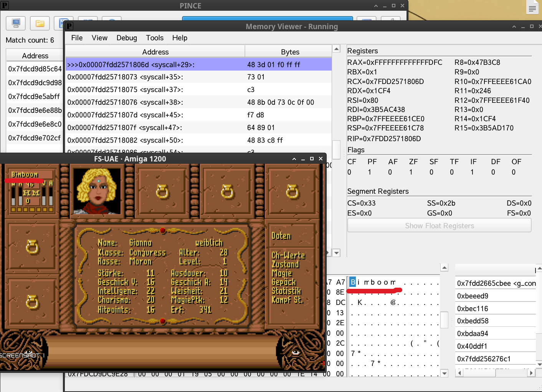The height and width of the screenshot is (392, 542).
Task: Open the Tools menu in Memory Viewer
Action: [x=155, y=38]
